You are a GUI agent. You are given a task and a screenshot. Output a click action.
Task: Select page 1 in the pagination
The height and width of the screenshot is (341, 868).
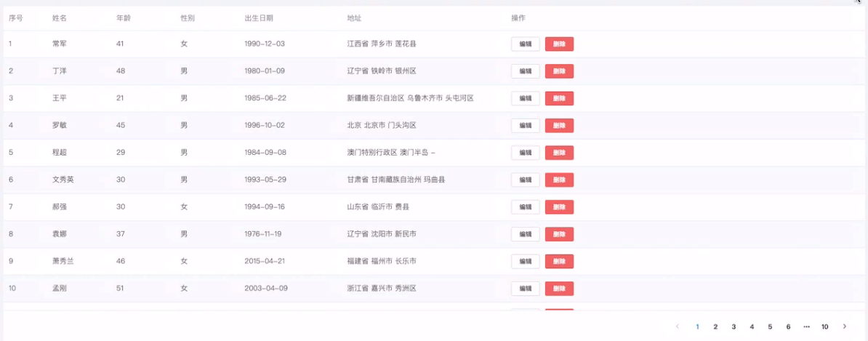click(697, 326)
